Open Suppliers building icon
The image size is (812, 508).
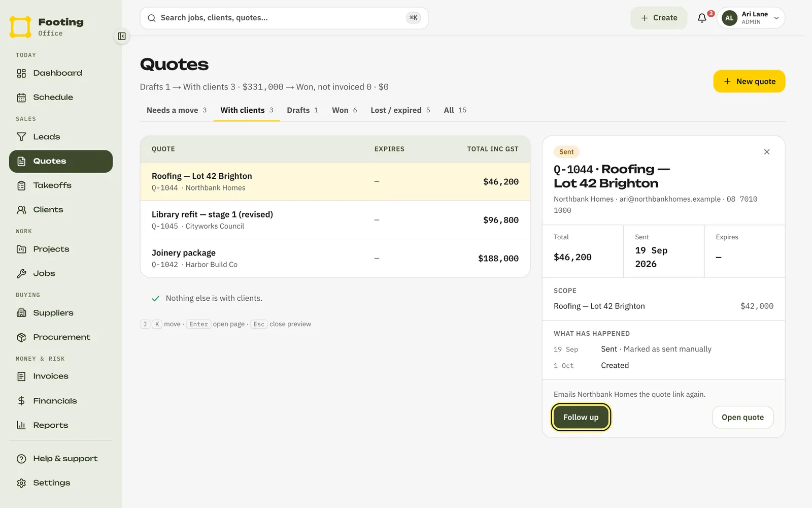[x=21, y=313]
